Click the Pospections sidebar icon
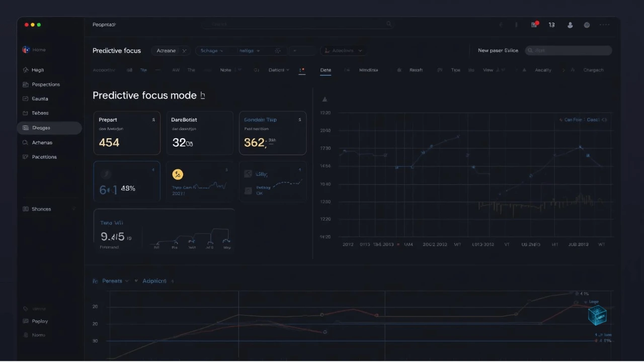644x362 pixels. [x=26, y=84]
